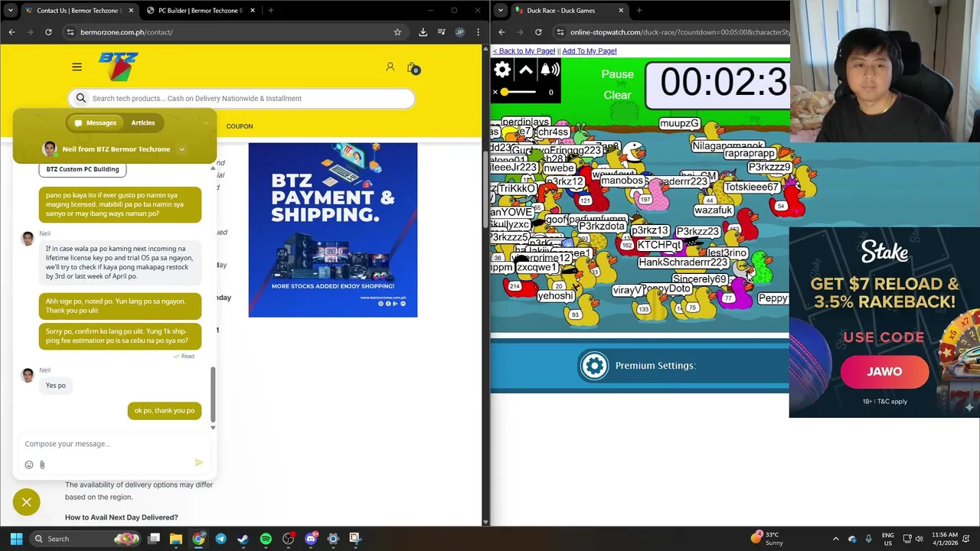Screen dimensions: 980x551
Task: Open OBS Studio from the taskbar
Action: (x=288, y=539)
